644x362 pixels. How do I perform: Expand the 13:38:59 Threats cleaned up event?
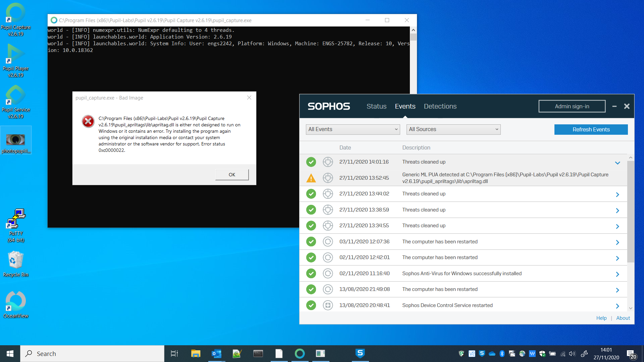tap(618, 210)
